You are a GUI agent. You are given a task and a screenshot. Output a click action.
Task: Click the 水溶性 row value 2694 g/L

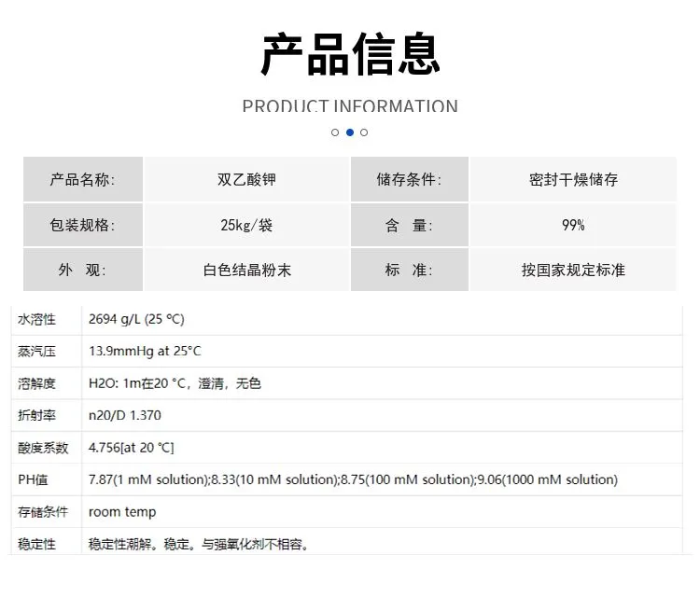pos(136,319)
